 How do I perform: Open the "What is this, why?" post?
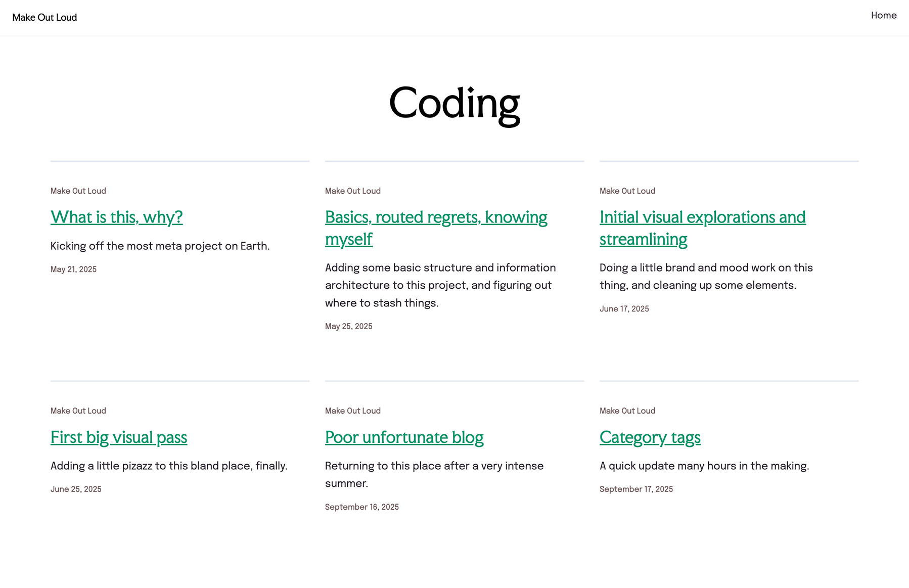pyautogui.click(x=116, y=217)
